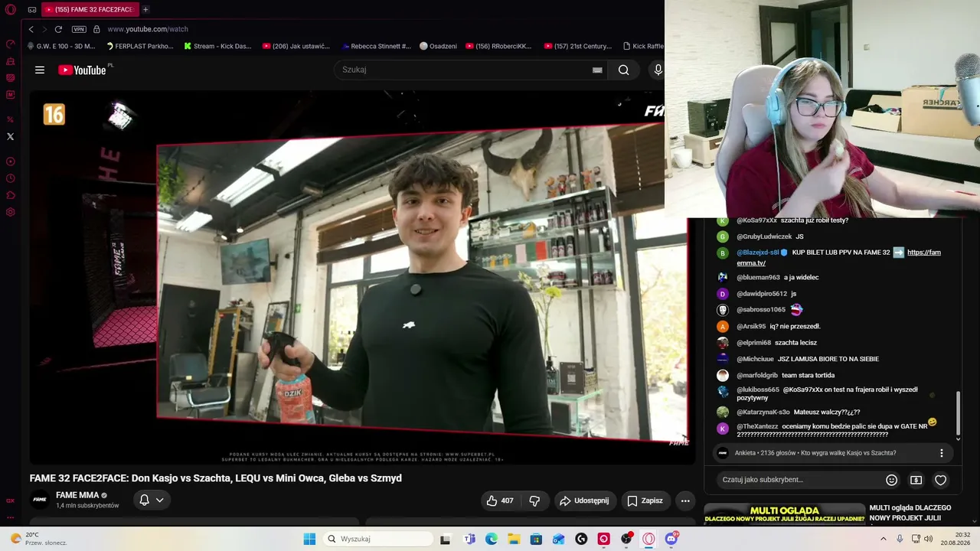980x551 pixels.
Task: Go back to the previous page
Action: click(31, 29)
